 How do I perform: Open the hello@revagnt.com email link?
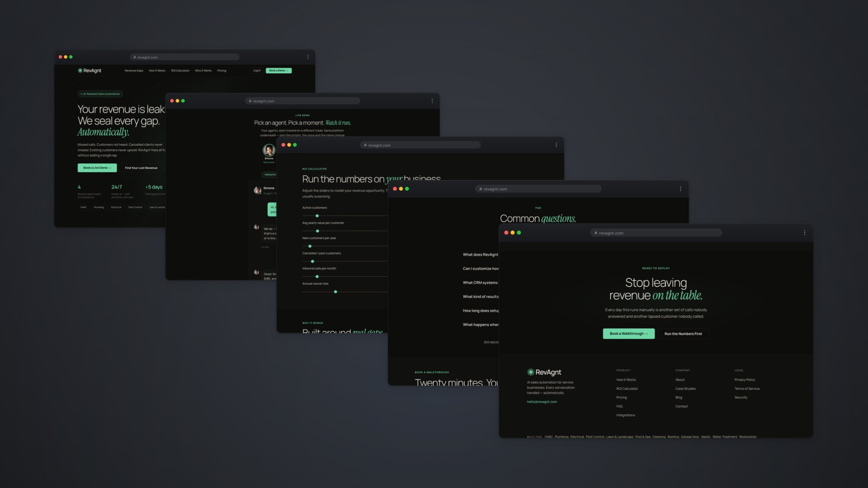[542, 402]
